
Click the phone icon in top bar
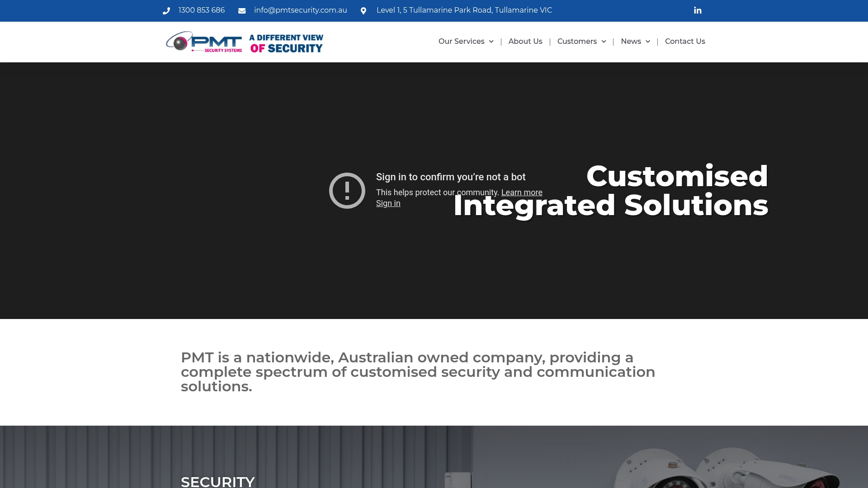coord(166,11)
